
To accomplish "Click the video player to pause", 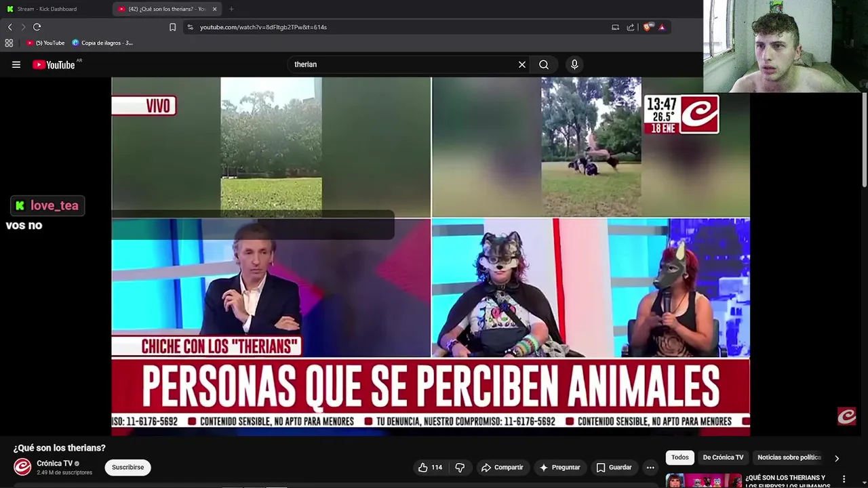I will [431, 256].
